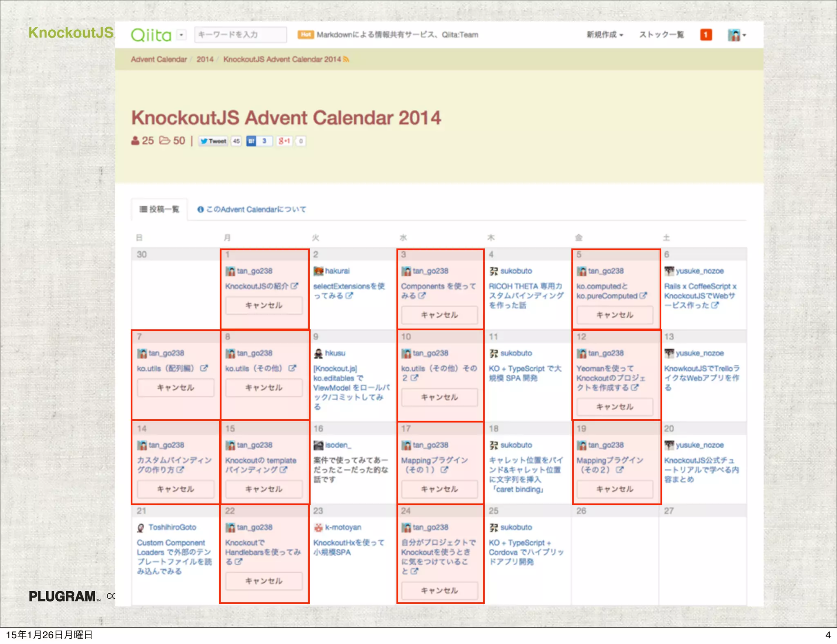Click キャンセル button on day 10
Viewport: 837px width, 644px height.
tap(440, 397)
